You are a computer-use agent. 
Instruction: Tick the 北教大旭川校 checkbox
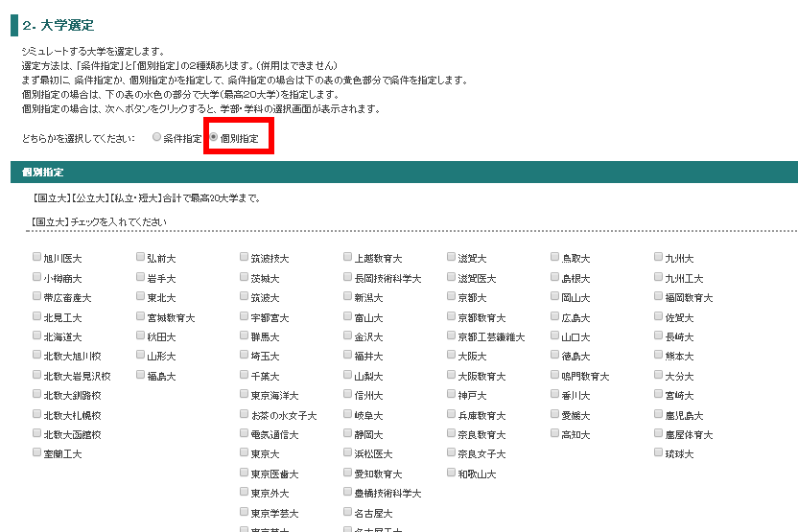pos(36,355)
